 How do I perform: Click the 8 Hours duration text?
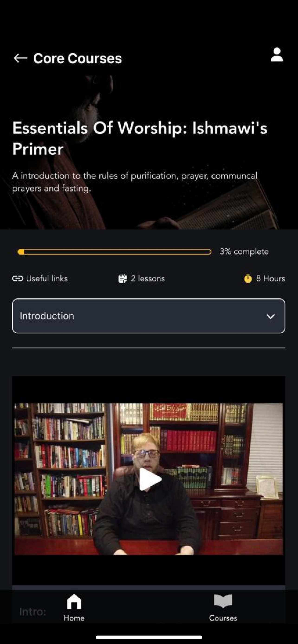[x=270, y=278]
